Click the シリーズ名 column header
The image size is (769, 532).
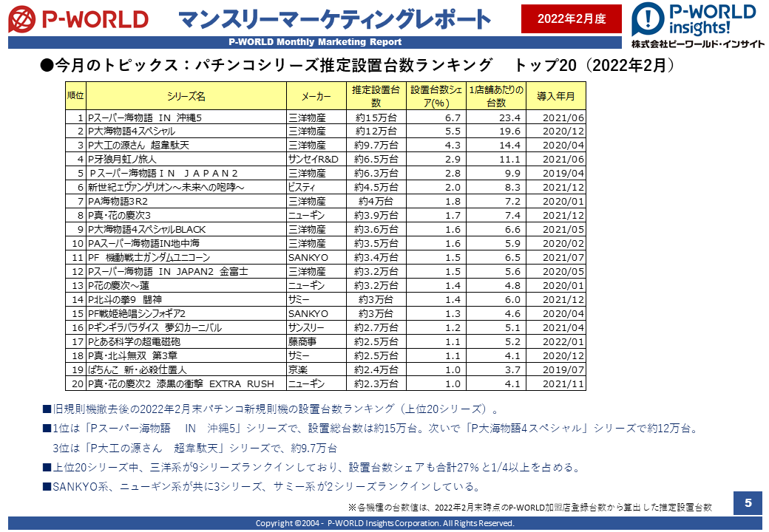click(x=186, y=96)
